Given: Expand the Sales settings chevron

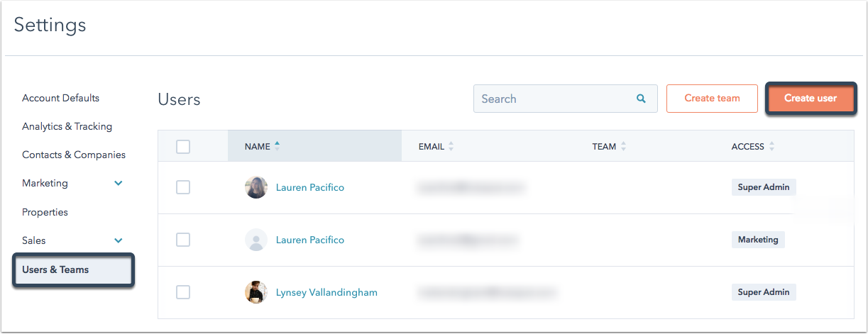Looking at the screenshot, I should point(119,240).
